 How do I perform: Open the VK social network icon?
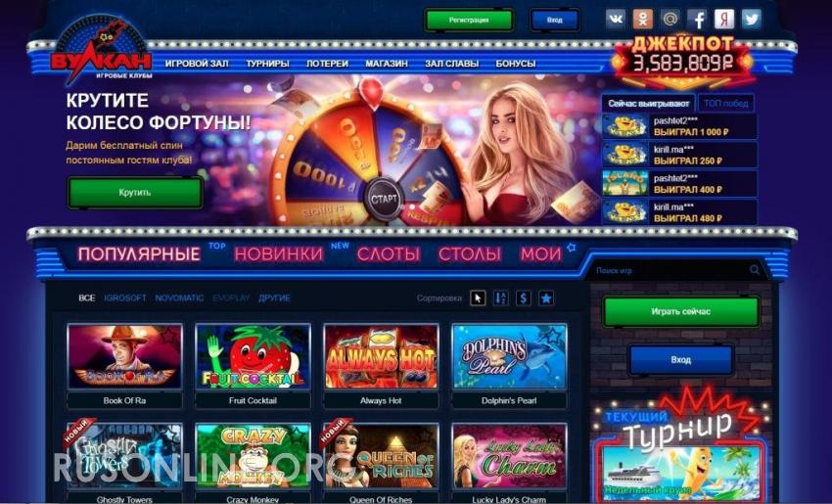click(x=616, y=20)
